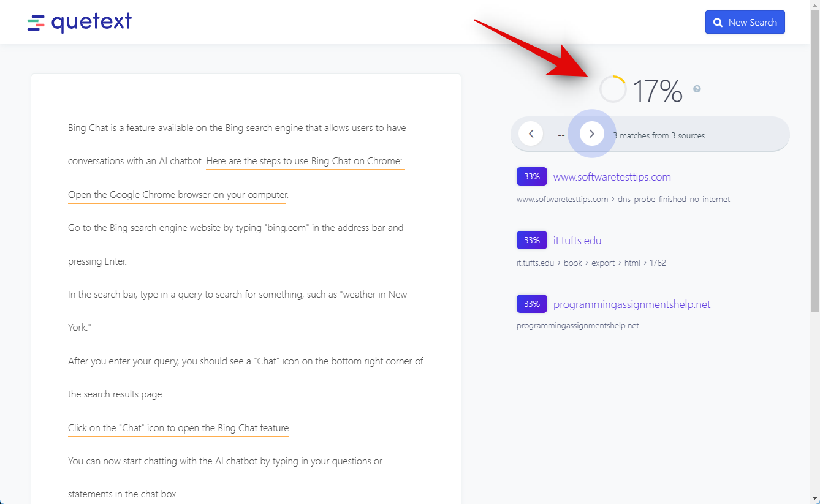Click the 'After you enter your query' line
This screenshot has height=504, width=820.
(x=246, y=361)
